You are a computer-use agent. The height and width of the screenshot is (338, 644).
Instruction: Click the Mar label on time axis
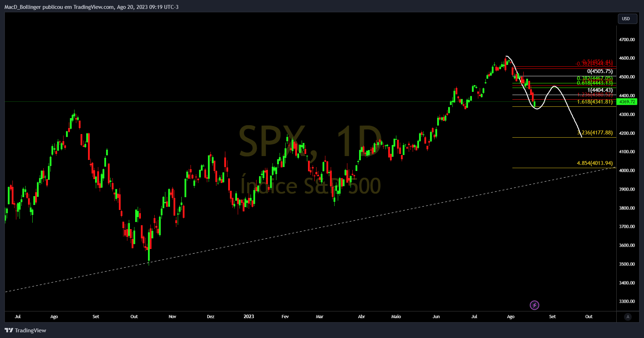tap(320, 317)
